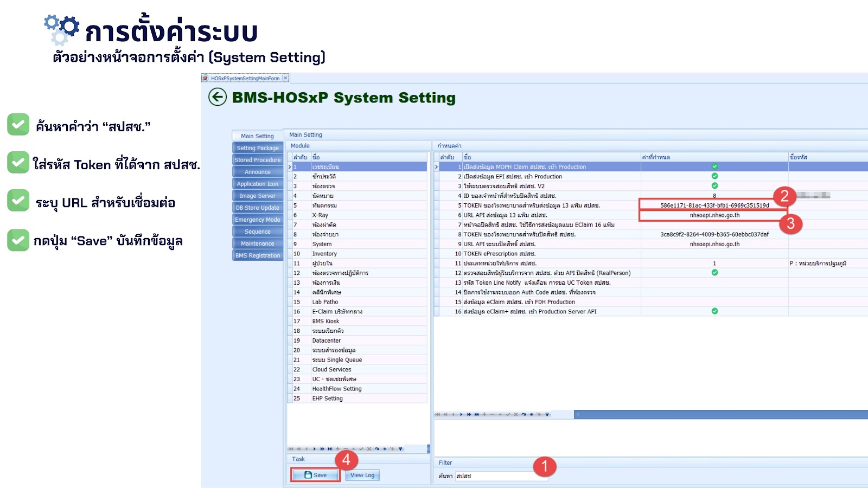This screenshot has height=488, width=868.
Task: Jump to last record in Module navigator
Action: point(330,449)
